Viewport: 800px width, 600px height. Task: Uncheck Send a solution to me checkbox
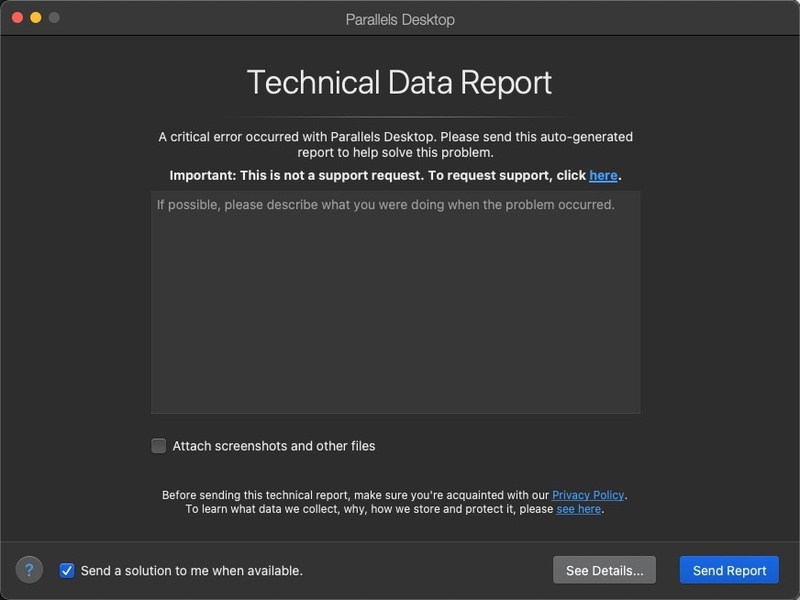click(67, 570)
